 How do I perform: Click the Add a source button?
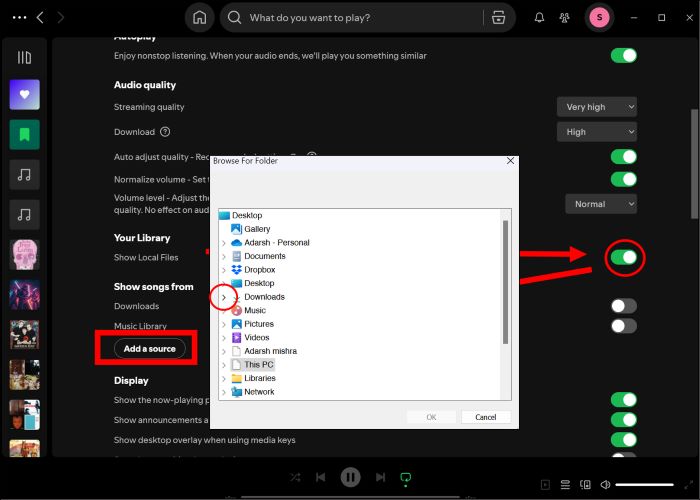pos(149,348)
